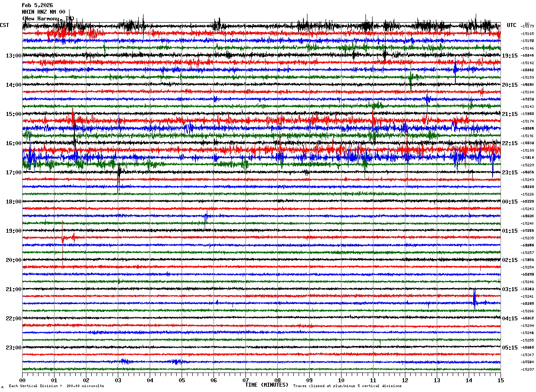Click minute tick label 08 on x-axis
This screenshot has height=392, width=536.
[x=277, y=380]
